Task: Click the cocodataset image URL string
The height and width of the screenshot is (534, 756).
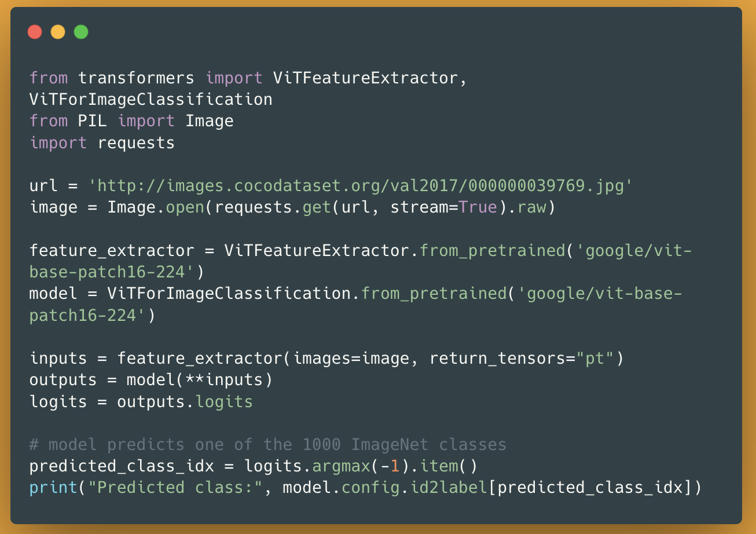Action: [359, 186]
